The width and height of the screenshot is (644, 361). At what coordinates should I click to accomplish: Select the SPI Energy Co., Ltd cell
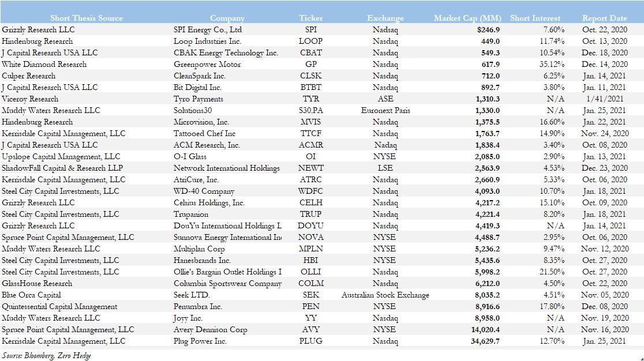pos(208,29)
